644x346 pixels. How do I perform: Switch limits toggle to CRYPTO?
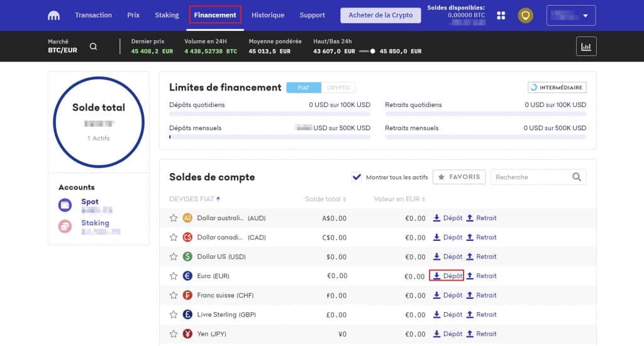[338, 87]
